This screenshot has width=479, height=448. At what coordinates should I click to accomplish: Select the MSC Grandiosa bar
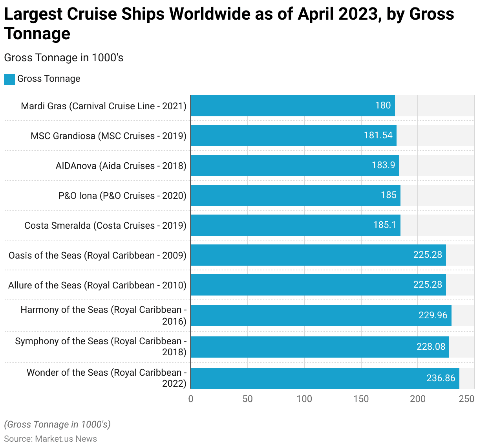[x=293, y=136]
